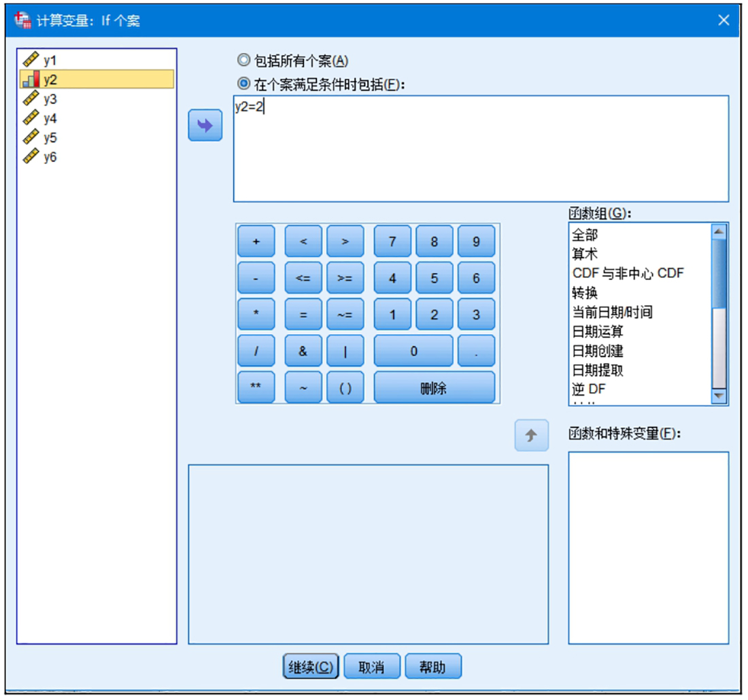The height and width of the screenshot is (700, 748).
Task: Select 当前日期/时间 function group
Action: 641,312
